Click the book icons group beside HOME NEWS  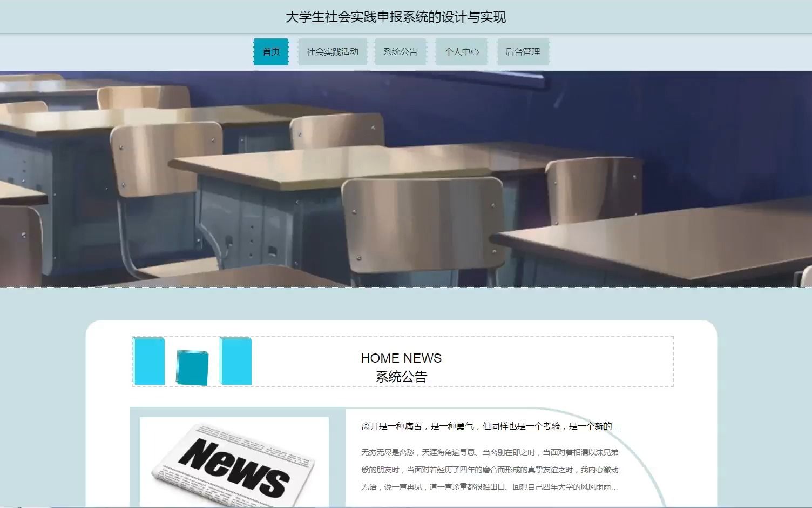click(x=192, y=362)
